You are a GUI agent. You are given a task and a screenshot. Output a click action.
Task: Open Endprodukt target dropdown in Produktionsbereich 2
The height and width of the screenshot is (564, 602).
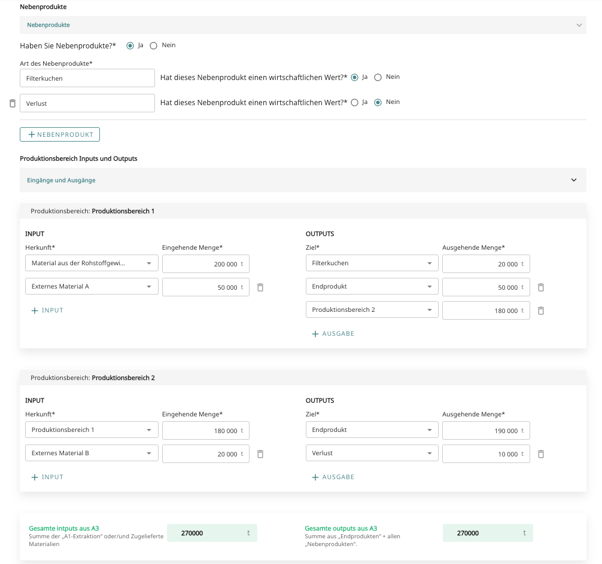click(372, 430)
